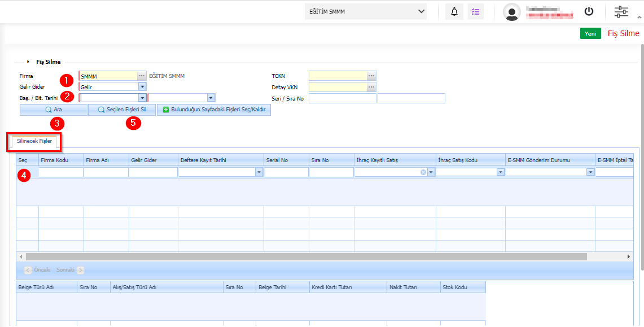Click the horizontal scrollbar of the grid
644x327 pixels.
click(306, 256)
